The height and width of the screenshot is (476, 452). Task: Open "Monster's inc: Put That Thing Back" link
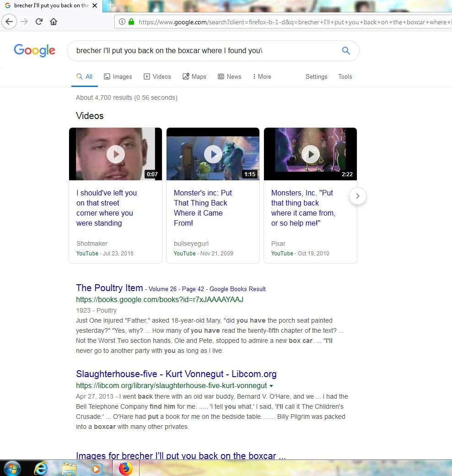(203, 208)
